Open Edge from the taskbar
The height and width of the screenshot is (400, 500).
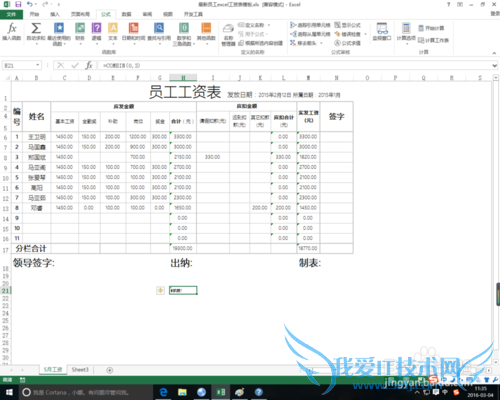click(164, 392)
